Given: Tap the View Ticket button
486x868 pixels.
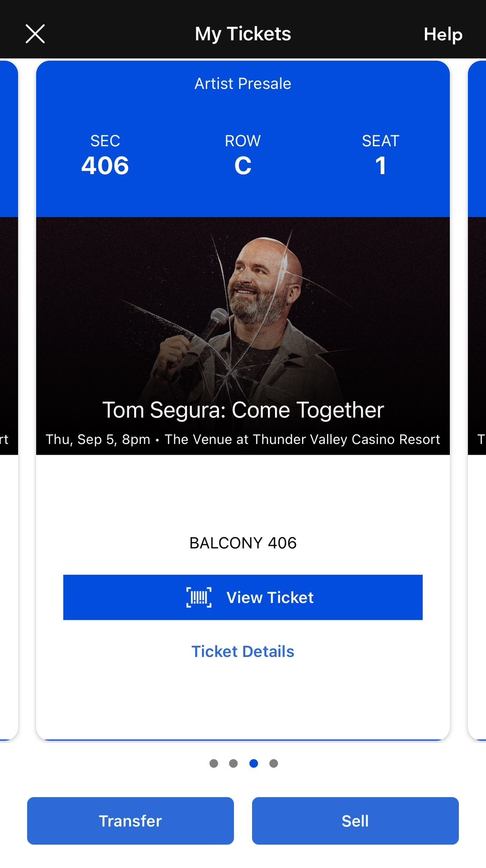Looking at the screenshot, I should click(x=243, y=597).
